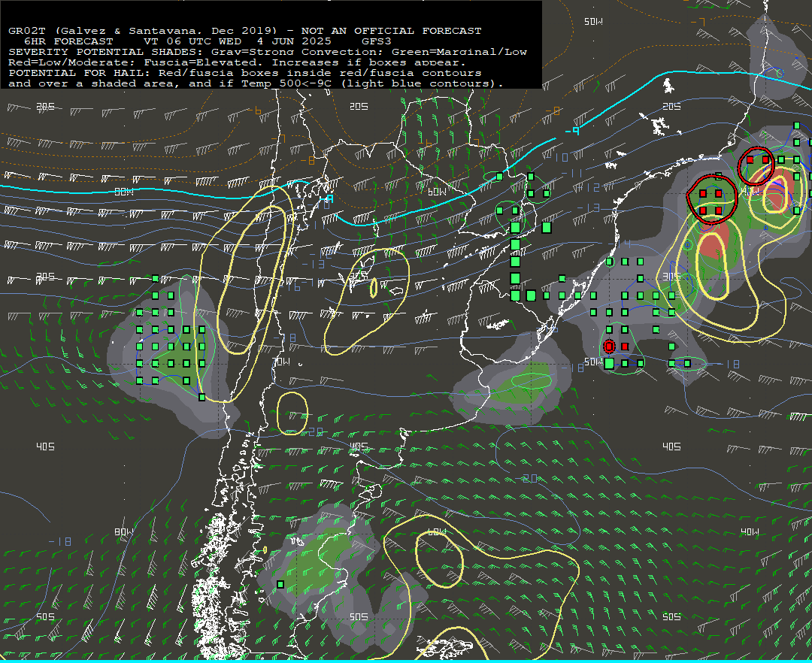This screenshot has width=812, height=663.
Task: Click the small yellow ellipse inside central contour
Action: (x=374, y=287)
